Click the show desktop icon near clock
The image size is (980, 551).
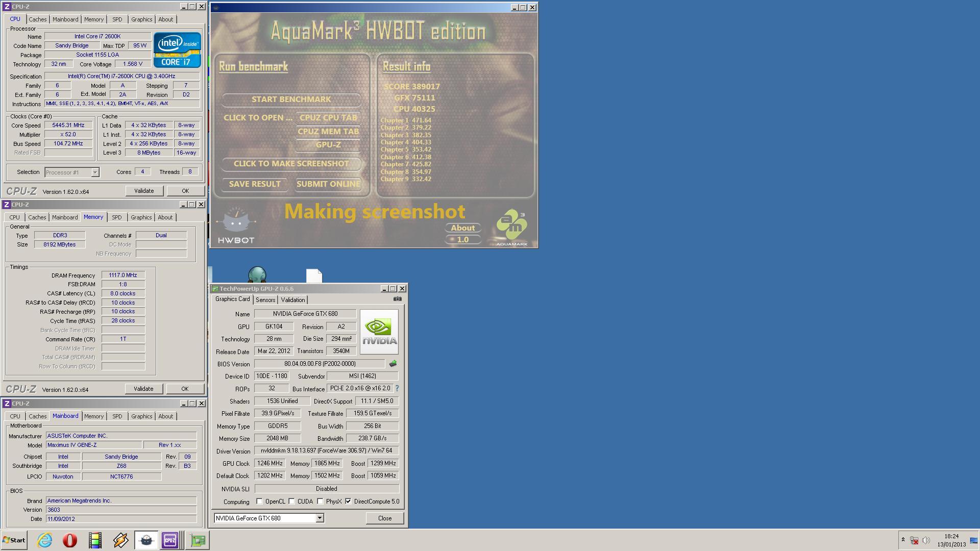click(x=974, y=540)
